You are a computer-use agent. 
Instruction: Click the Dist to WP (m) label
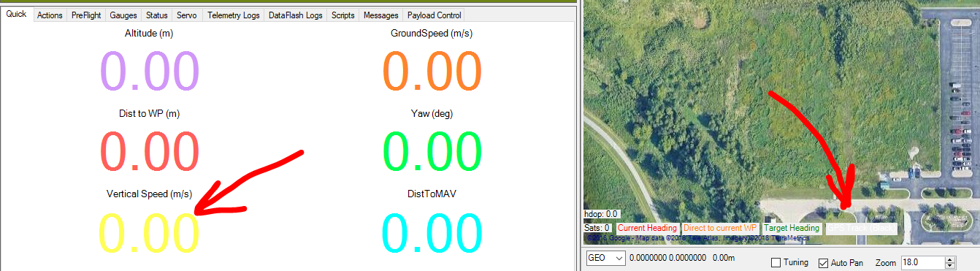[x=149, y=113]
